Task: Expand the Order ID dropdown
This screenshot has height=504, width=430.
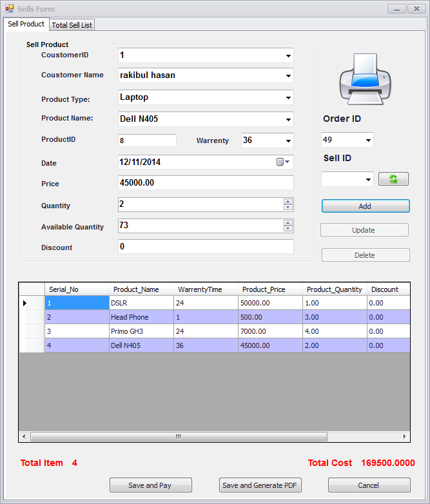Action: (x=368, y=140)
